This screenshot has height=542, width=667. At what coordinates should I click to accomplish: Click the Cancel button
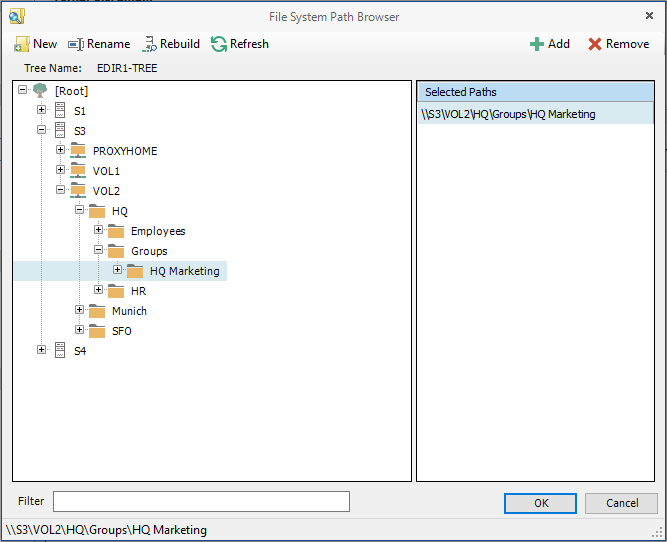pos(621,503)
